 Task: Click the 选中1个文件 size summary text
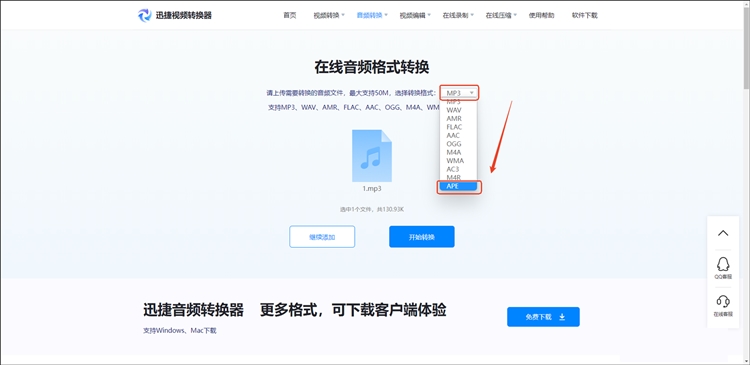click(x=372, y=209)
